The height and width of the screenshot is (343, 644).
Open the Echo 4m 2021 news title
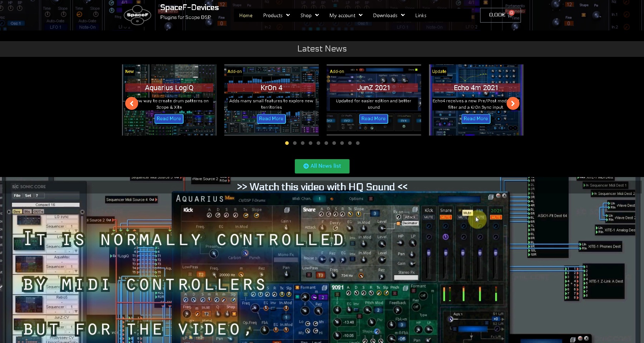tap(476, 88)
